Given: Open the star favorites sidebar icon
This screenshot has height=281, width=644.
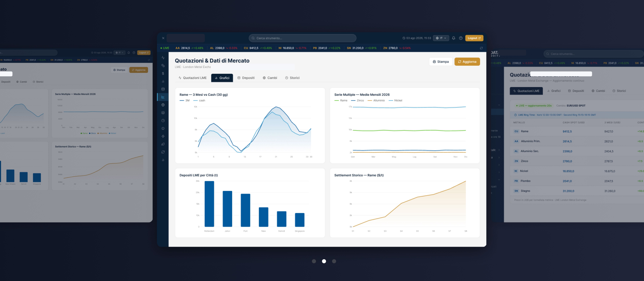Looking at the screenshot, I should pyautogui.click(x=163, y=129).
